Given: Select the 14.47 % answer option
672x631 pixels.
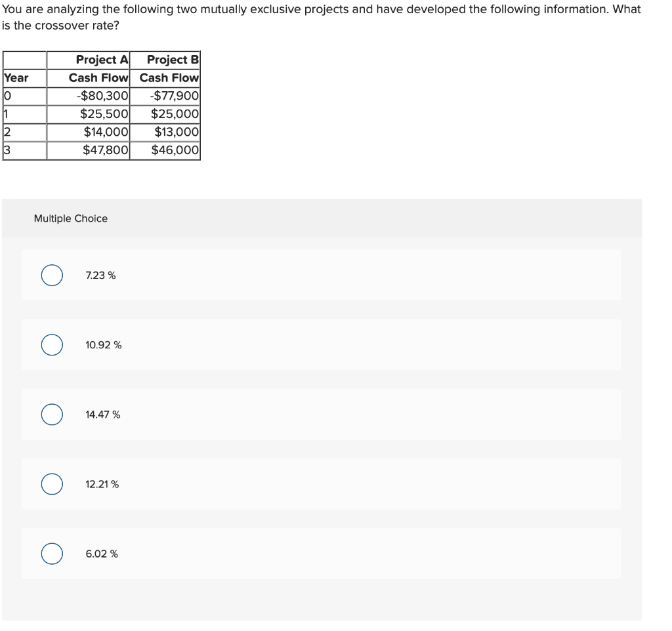Looking at the screenshot, I should tap(52, 415).
